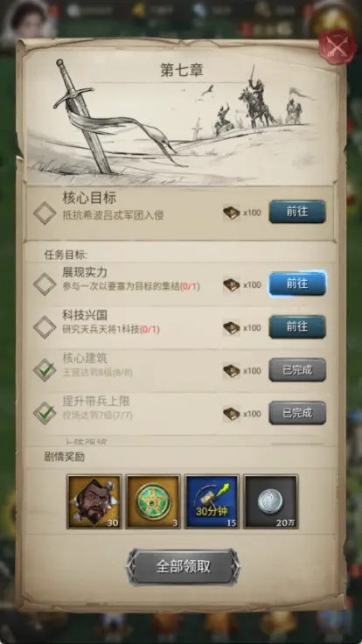Image resolution: width=362 pixels, height=644 pixels.
Task: Click 前往 button for 核心目标
Action: click(x=297, y=212)
